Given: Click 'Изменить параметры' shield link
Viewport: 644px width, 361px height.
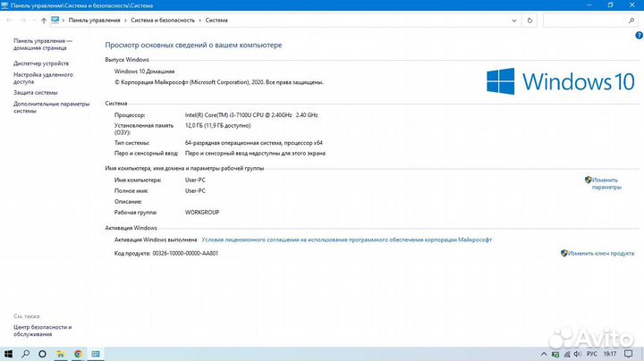Looking at the screenshot, I should pyautogui.click(x=603, y=183).
